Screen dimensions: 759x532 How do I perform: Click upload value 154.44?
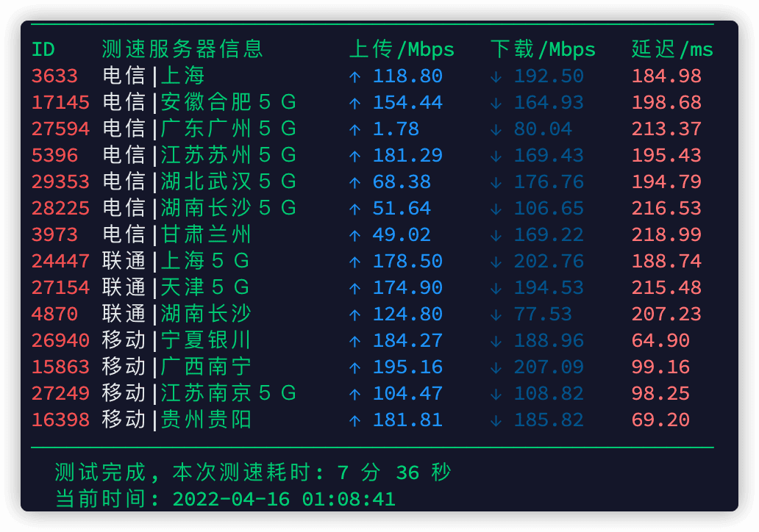[x=407, y=103]
